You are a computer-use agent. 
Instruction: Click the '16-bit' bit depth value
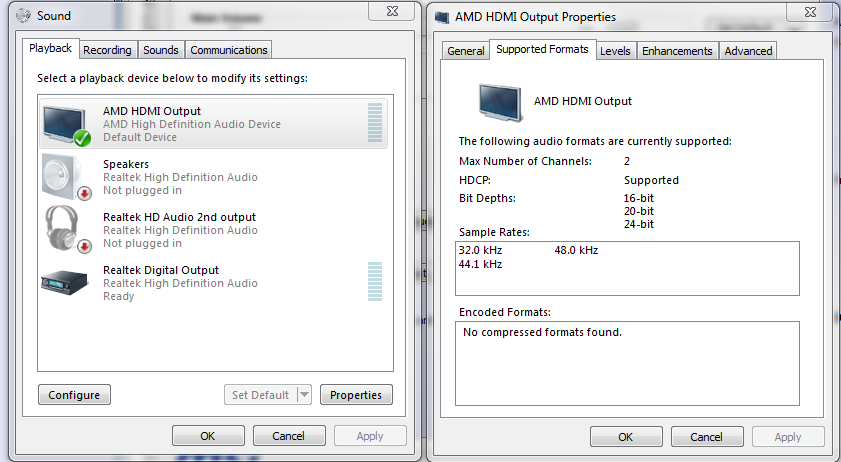(639, 198)
